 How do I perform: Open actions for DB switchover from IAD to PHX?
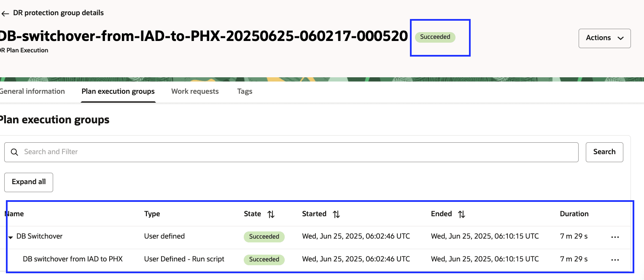(615, 260)
